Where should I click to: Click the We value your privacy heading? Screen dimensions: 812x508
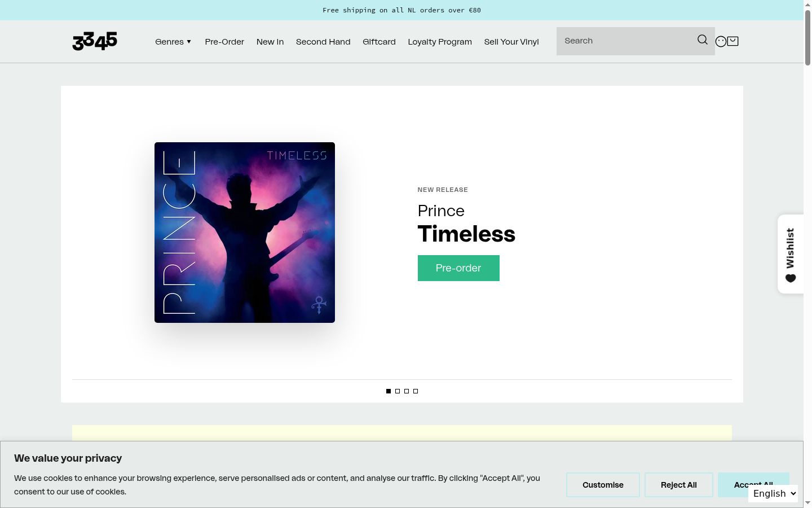tap(68, 458)
